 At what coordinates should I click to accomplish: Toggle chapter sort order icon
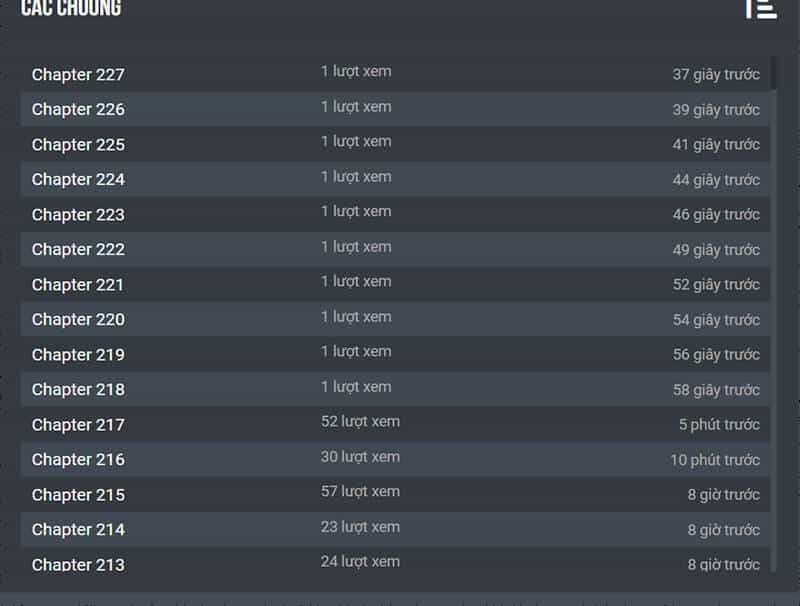pos(761,9)
